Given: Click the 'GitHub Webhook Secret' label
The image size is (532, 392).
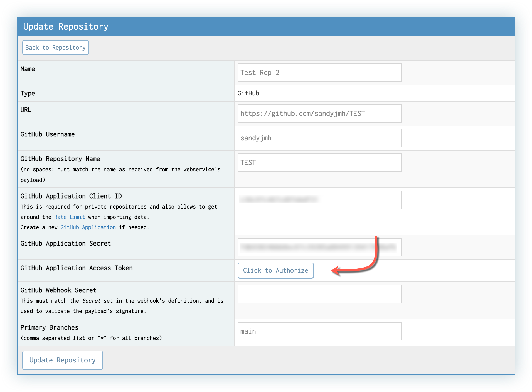Looking at the screenshot, I should pyautogui.click(x=58, y=290).
